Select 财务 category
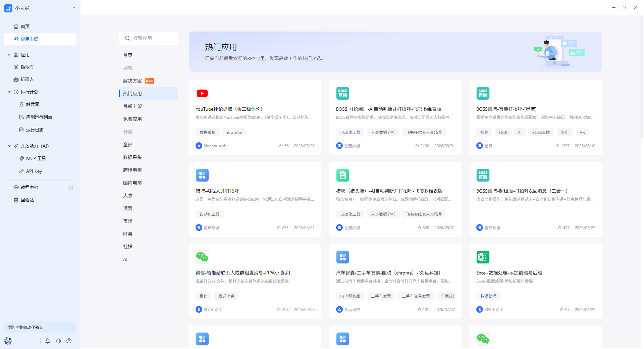 (x=149, y=234)
